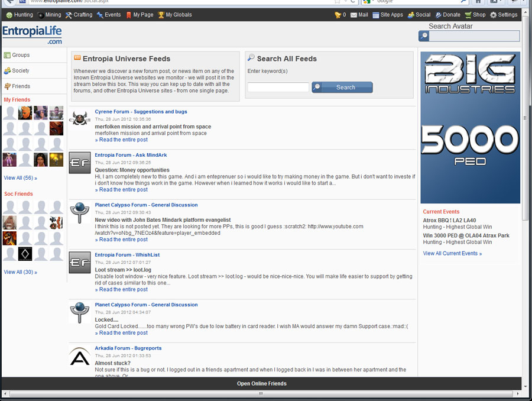The height and width of the screenshot is (401, 532).
Task: Click the Entropia Universe Feeds icon
Action: click(77, 58)
